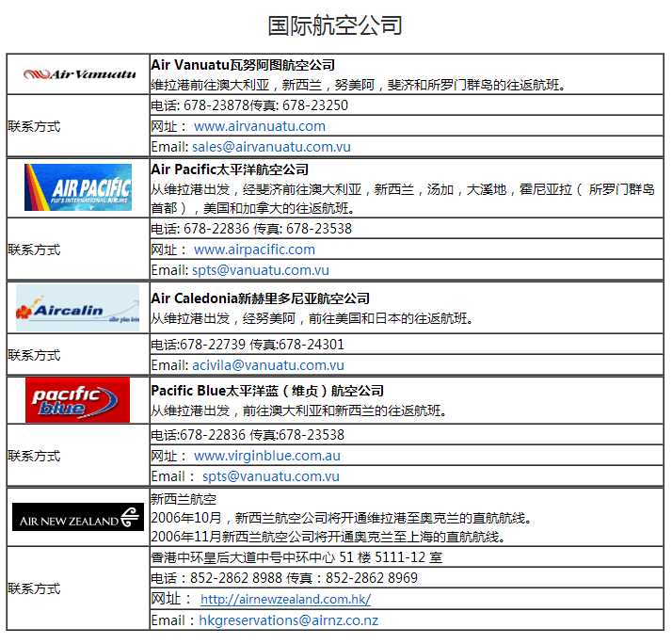
Task: Click description 从维拉港出发，经努美阿，前往美国和日本的往返航班
Action: (x=312, y=318)
